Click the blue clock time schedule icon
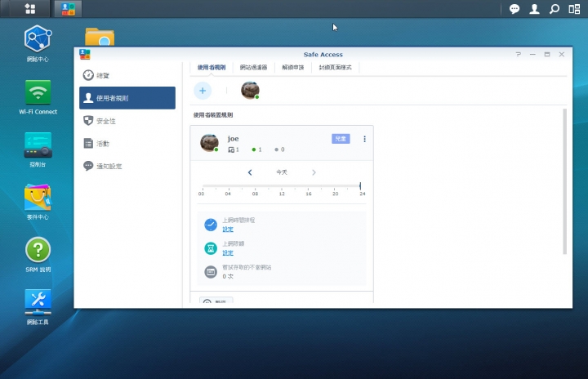Screen dimensions: 588x379 coord(211,225)
